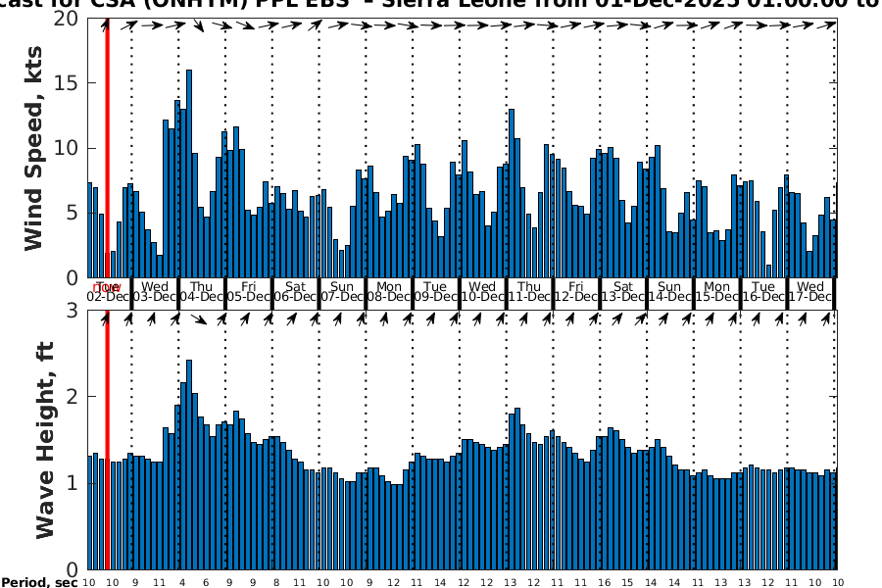The image size is (882, 588).
Task: Click the Wed 17-Dec date label
Action: (810, 291)
